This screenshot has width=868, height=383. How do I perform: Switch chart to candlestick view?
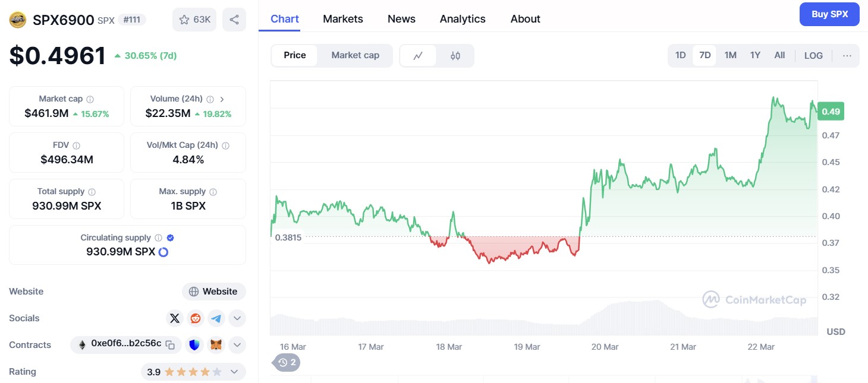coord(455,56)
